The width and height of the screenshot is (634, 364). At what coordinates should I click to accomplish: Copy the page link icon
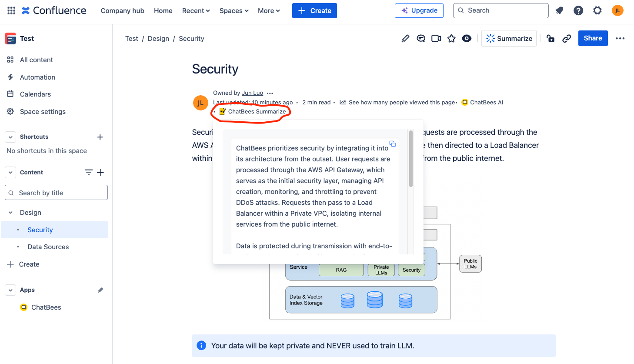566,39
